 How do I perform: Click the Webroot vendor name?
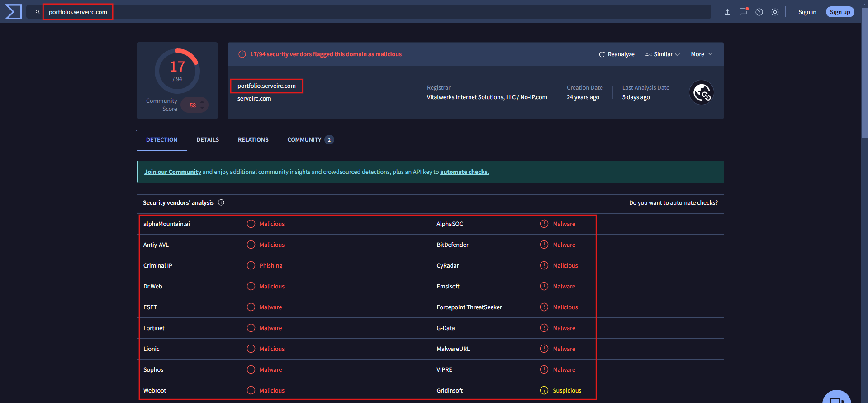pyautogui.click(x=155, y=391)
